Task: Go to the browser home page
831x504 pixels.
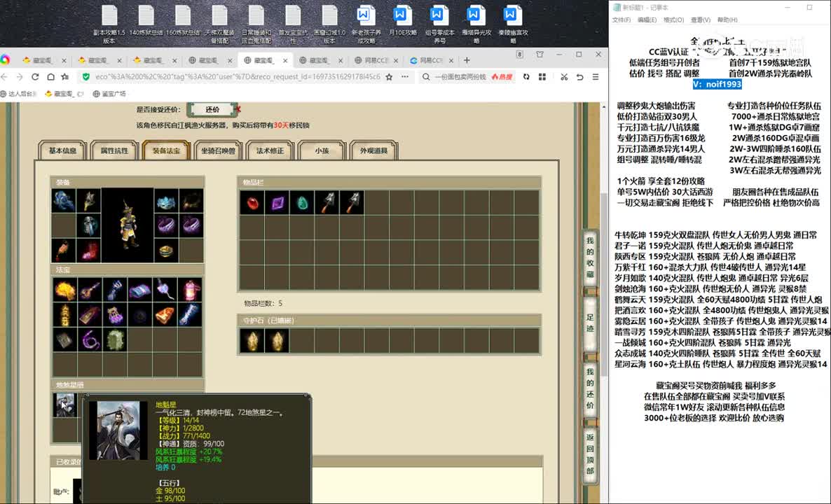Action: pyautogui.click(x=50, y=77)
